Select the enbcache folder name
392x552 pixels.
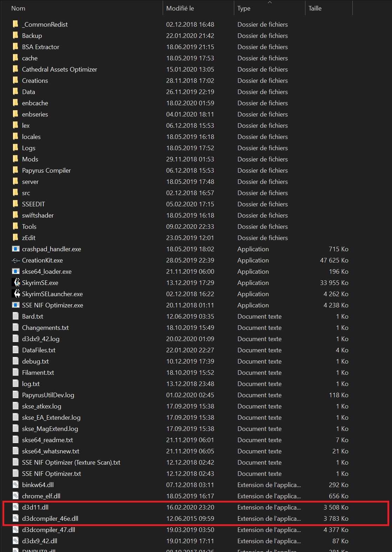click(x=35, y=103)
